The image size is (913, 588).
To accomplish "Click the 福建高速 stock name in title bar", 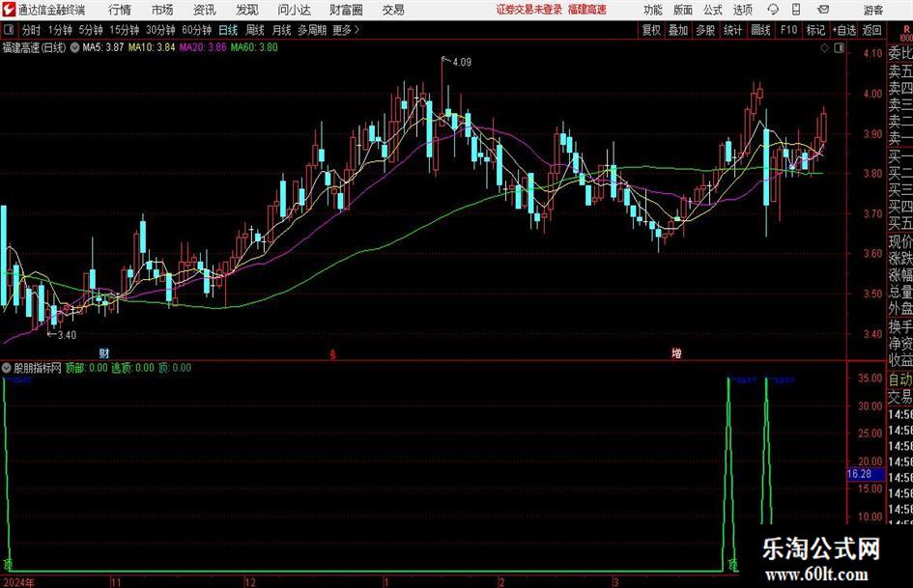I will point(587,10).
